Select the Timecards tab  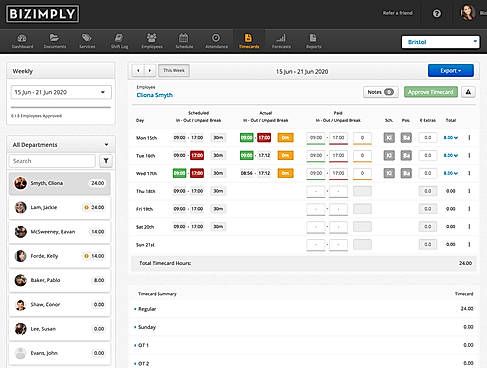click(249, 41)
